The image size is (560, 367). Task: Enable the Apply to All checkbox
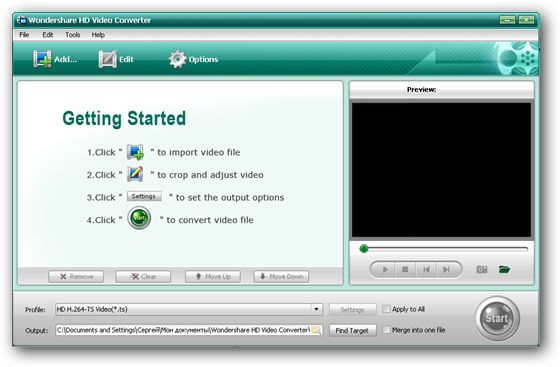pos(386,309)
